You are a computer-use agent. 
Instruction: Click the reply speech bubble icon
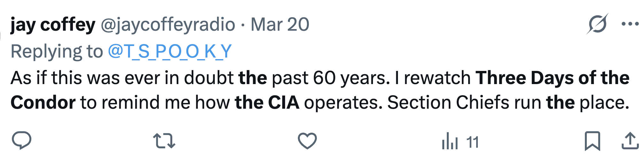(x=21, y=141)
